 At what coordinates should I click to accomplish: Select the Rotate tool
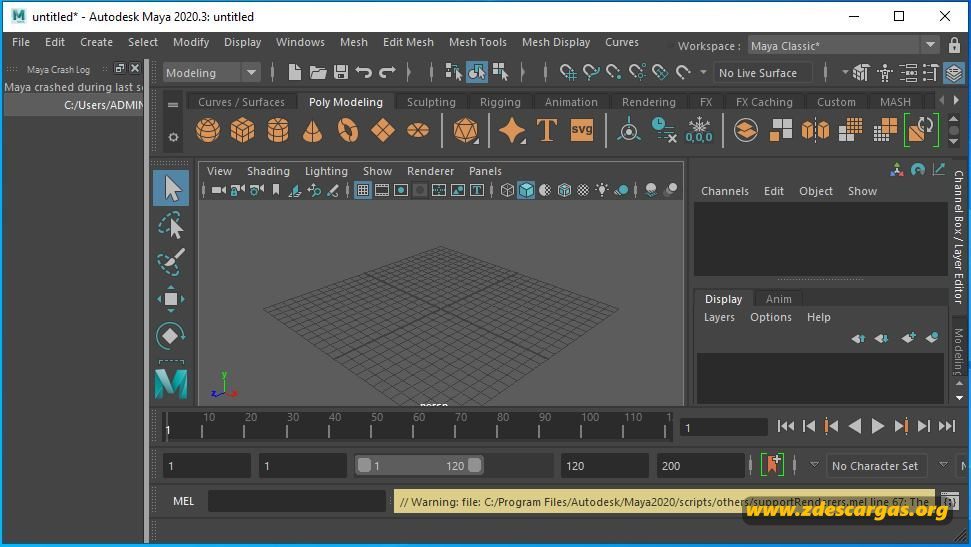(x=171, y=336)
